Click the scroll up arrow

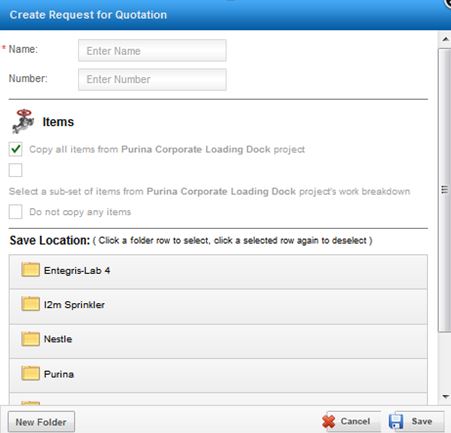(x=445, y=39)
